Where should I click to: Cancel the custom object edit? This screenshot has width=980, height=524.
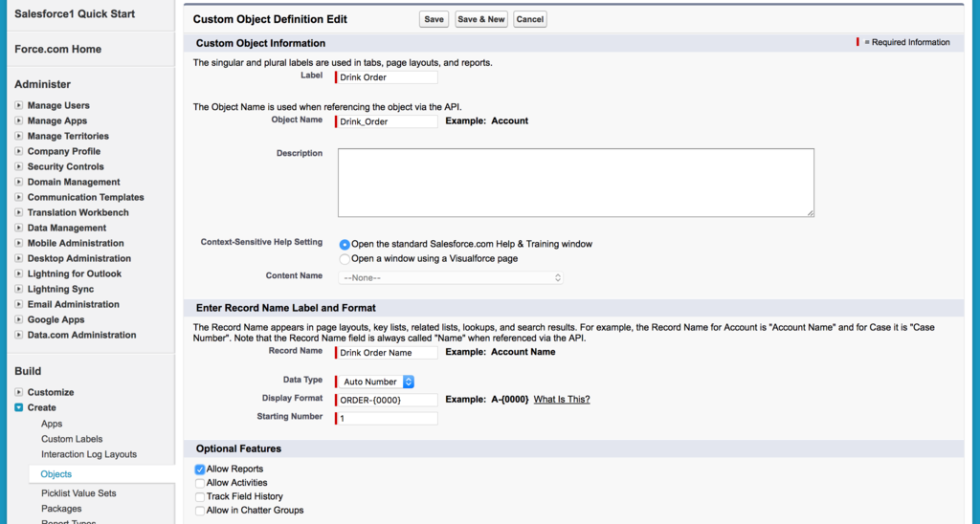[x=530, y=19]
